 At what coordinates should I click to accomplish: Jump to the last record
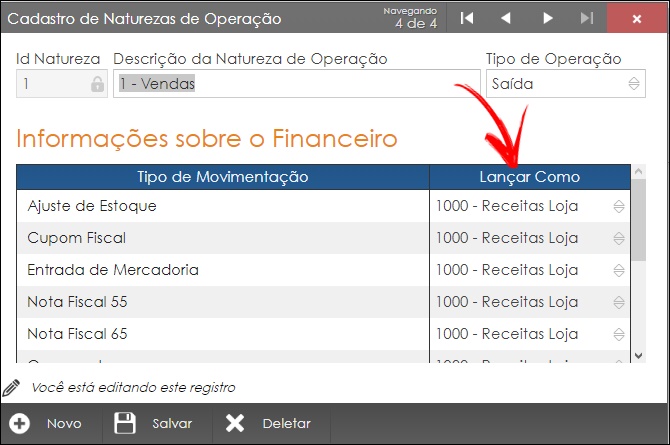587,18
